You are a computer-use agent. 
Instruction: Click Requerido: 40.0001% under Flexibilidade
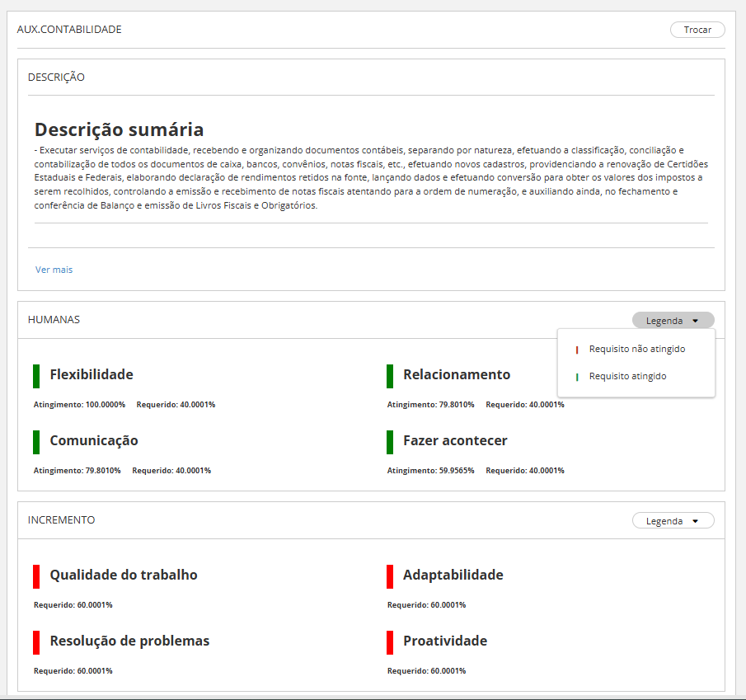point(176,405)
